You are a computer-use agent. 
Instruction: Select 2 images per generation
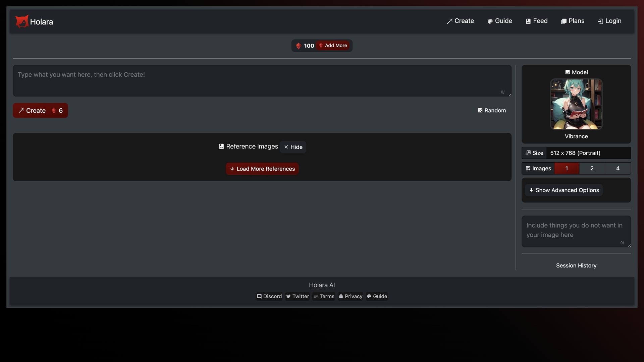click(592, 168)
